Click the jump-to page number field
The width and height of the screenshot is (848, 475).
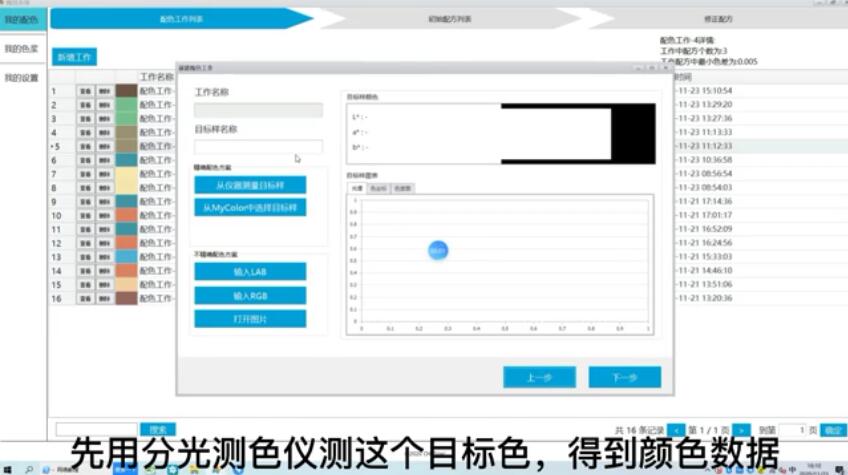click(793, 431)
